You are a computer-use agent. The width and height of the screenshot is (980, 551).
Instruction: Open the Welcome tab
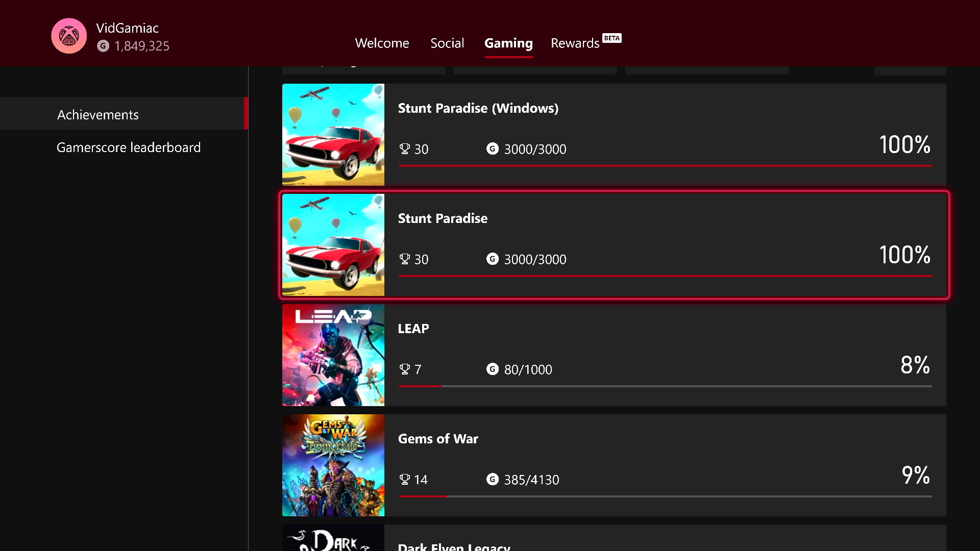pos(382,43)
